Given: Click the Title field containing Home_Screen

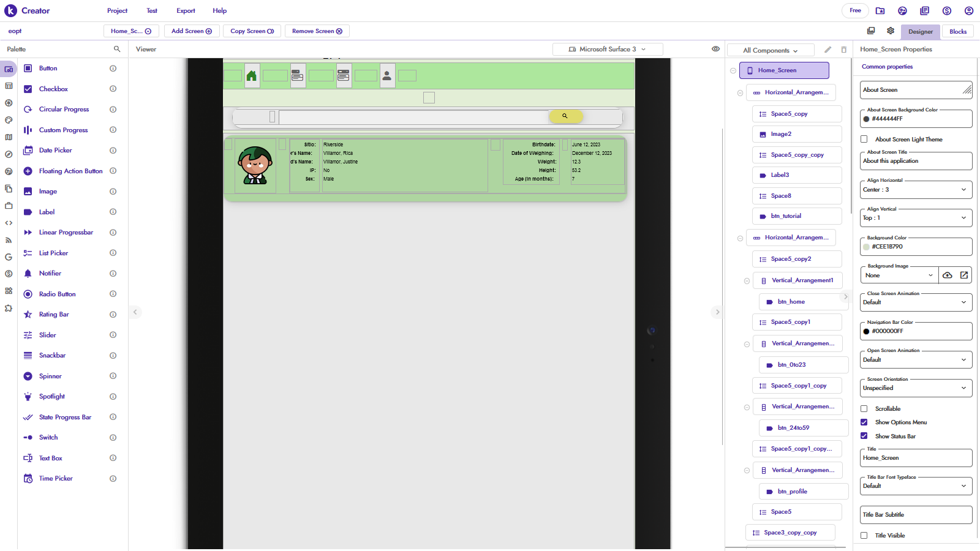Looking at the screenshot, I should click(x=916, y=458).
